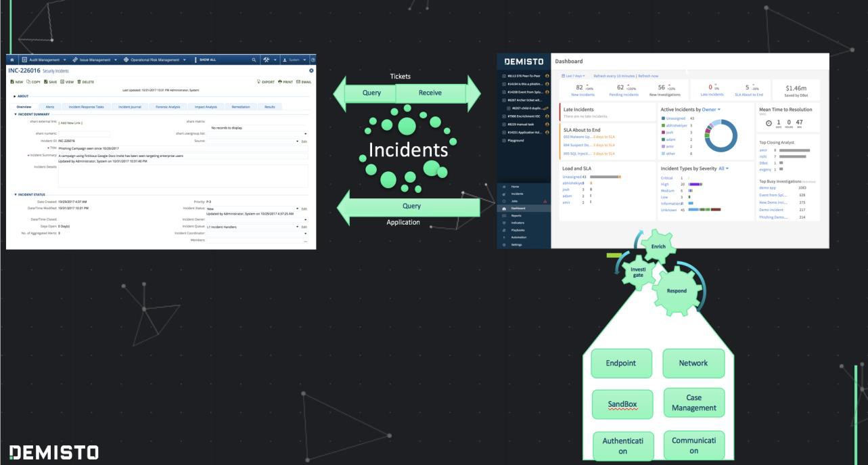Click the Archer help question-mark icon
The height and width of the screenshot is (465, 868).
[313, 60]
